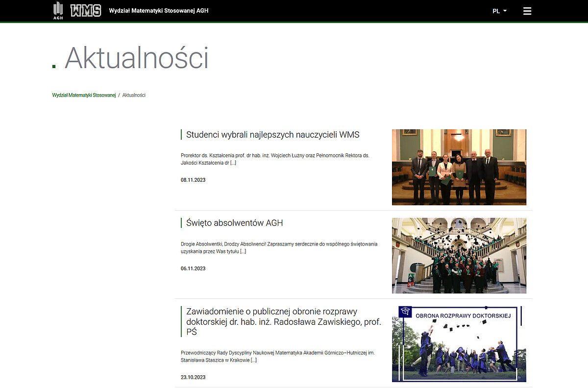
Task: Open the Święto absolwentów AGH headline
Action: (235, 223)
